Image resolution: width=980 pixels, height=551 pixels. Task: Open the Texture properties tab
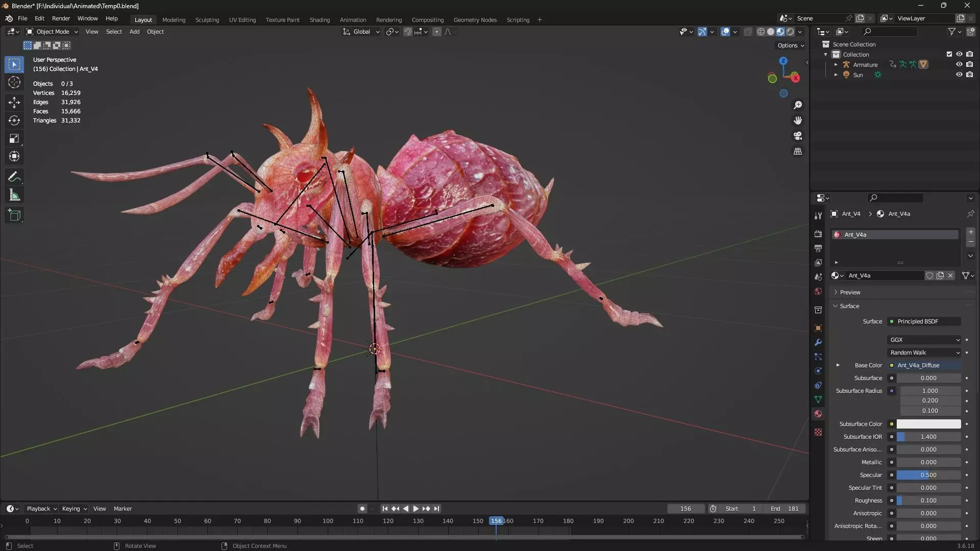tap(818, 432)
